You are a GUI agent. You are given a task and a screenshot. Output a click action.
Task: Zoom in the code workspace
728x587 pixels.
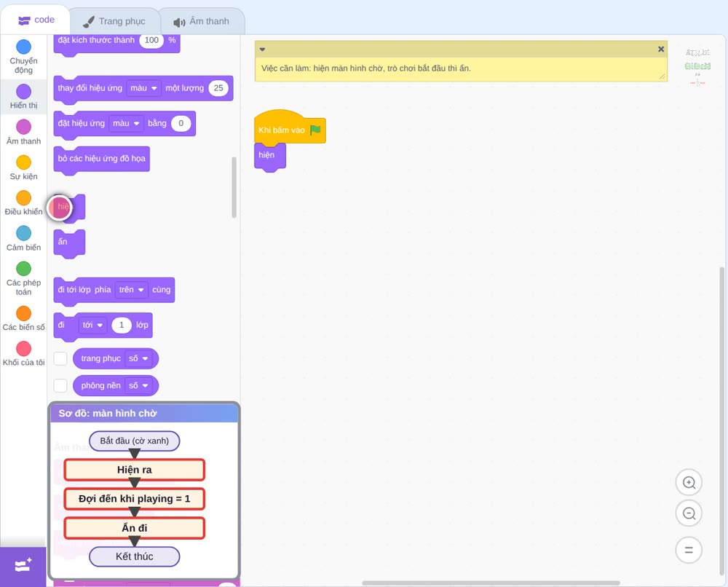pos(689,483)
